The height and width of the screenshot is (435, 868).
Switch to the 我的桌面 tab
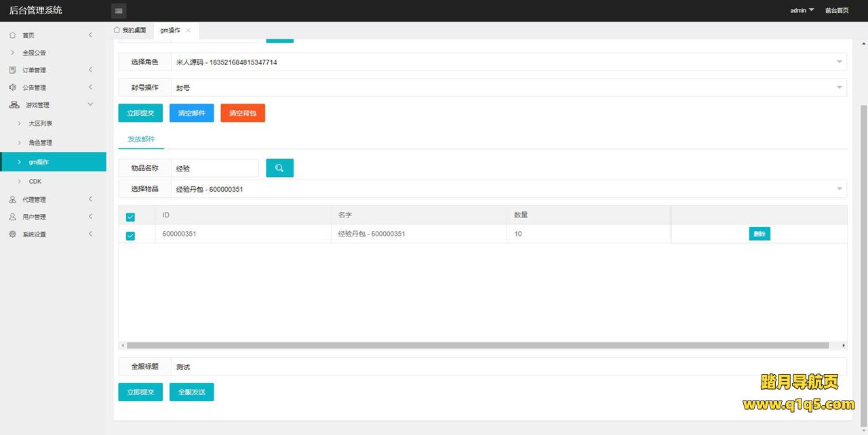pos(130,30)
